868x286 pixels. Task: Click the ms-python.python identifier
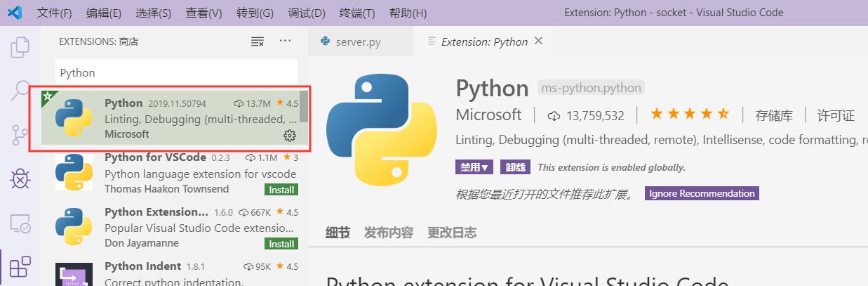point(591,89)
